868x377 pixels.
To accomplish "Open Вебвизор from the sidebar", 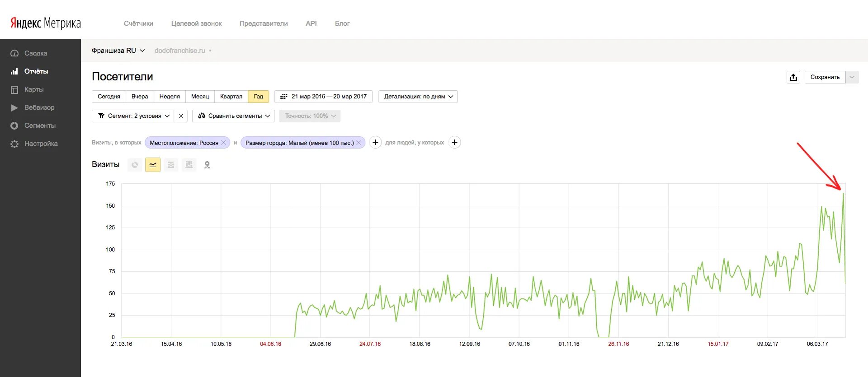I will (39, 107).
